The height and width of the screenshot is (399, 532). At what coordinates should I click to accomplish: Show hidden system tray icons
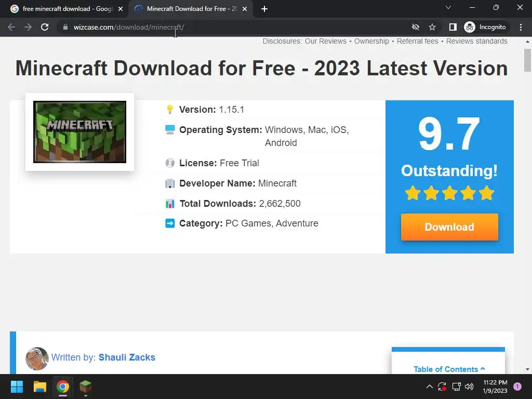coord(429,387)
